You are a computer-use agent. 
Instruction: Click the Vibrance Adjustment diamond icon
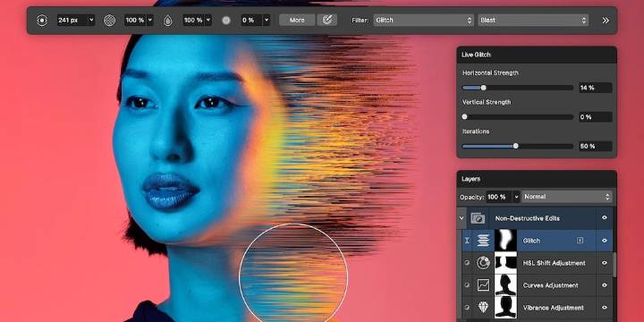pos(483,307)
